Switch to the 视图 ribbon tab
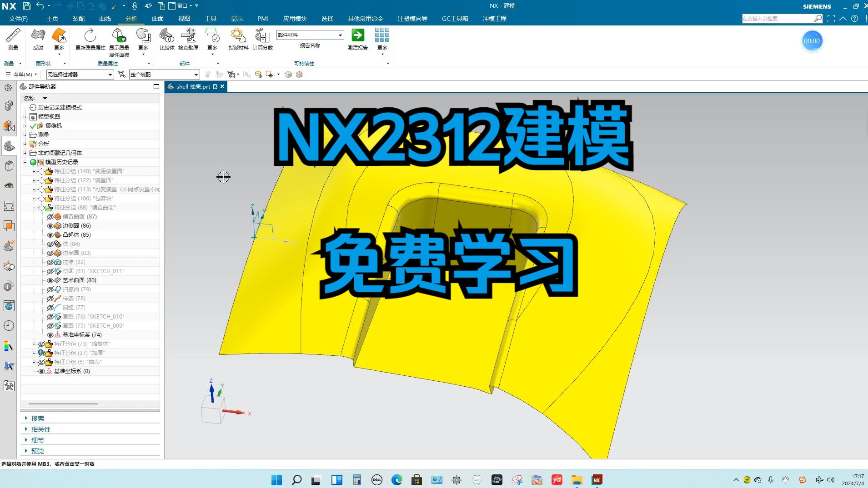This screenshot has height=488, width=868. click(x=184, y=19)
